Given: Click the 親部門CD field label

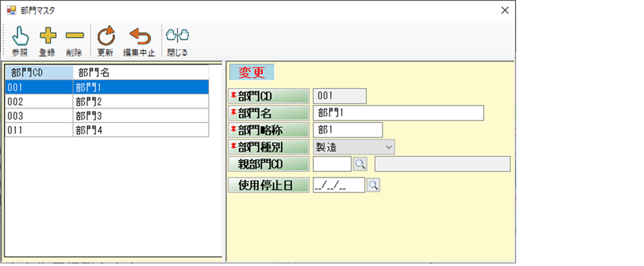Looking at the screenshot, I should 269,164.
